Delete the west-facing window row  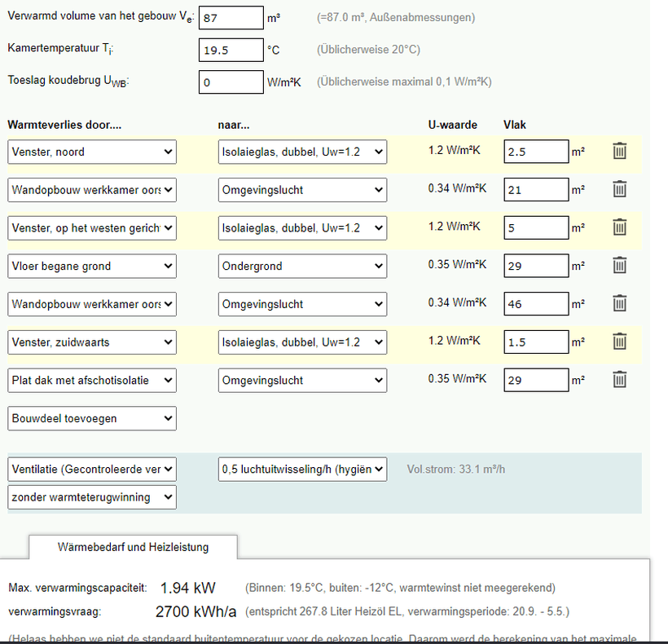[619, 227]
